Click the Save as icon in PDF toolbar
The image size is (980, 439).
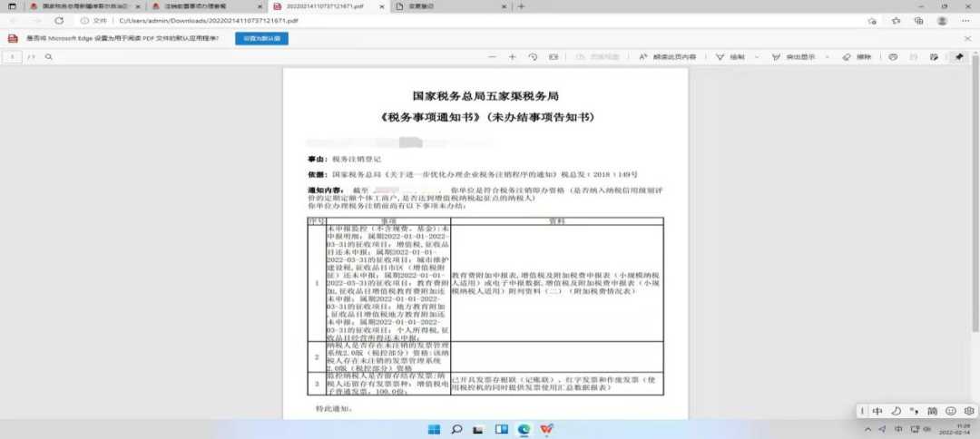934,57
